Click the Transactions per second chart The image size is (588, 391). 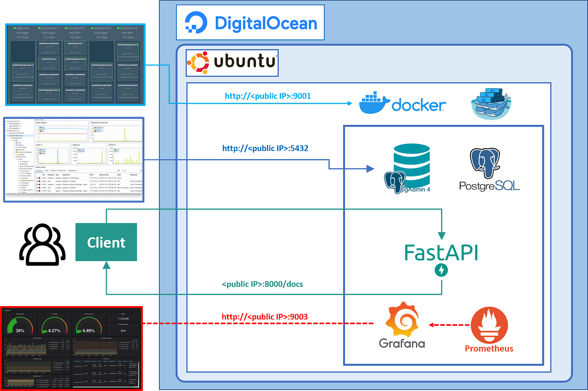[x=116, y=131]
